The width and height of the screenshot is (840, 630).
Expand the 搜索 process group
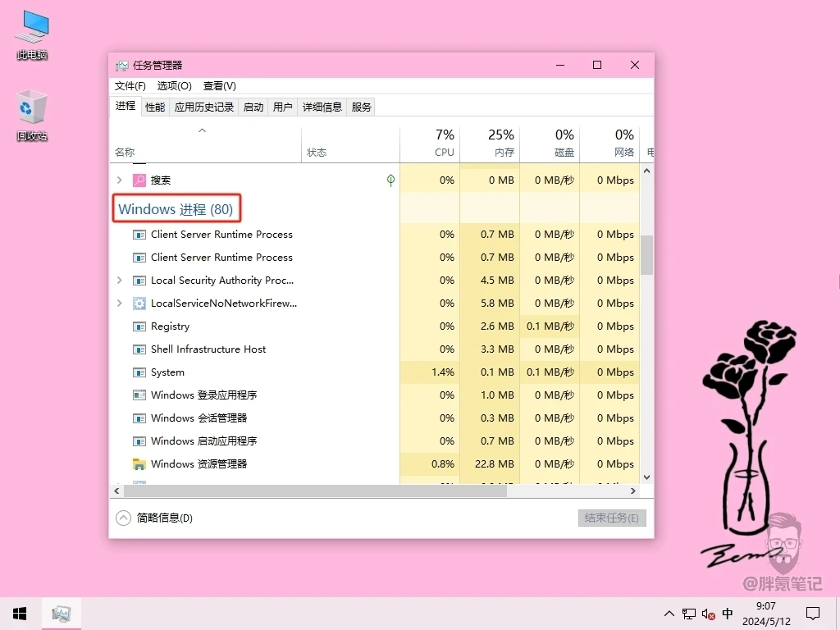(120, 180)
